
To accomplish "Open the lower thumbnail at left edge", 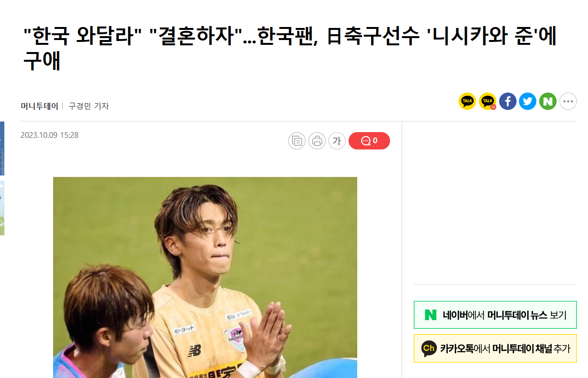I will click(2, 208).
